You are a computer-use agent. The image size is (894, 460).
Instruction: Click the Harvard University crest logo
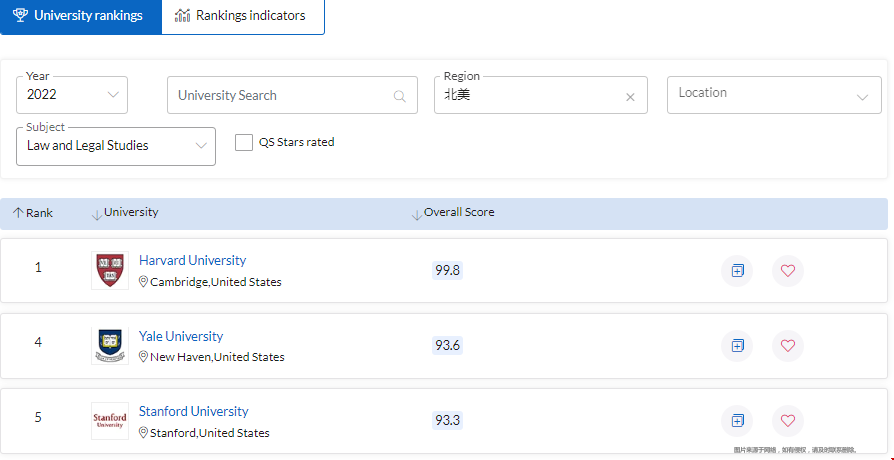click(110, 270)
